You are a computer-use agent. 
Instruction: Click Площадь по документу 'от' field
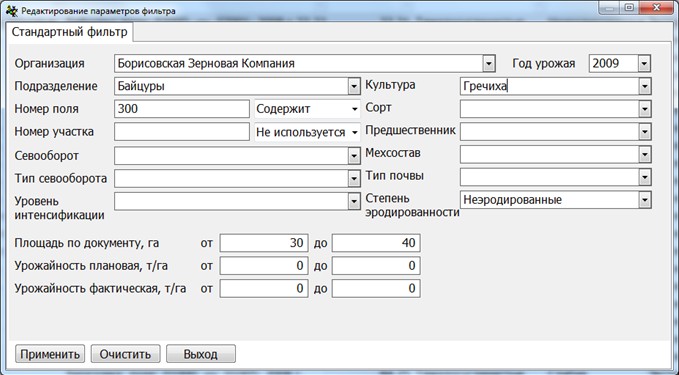click(264, 243)
